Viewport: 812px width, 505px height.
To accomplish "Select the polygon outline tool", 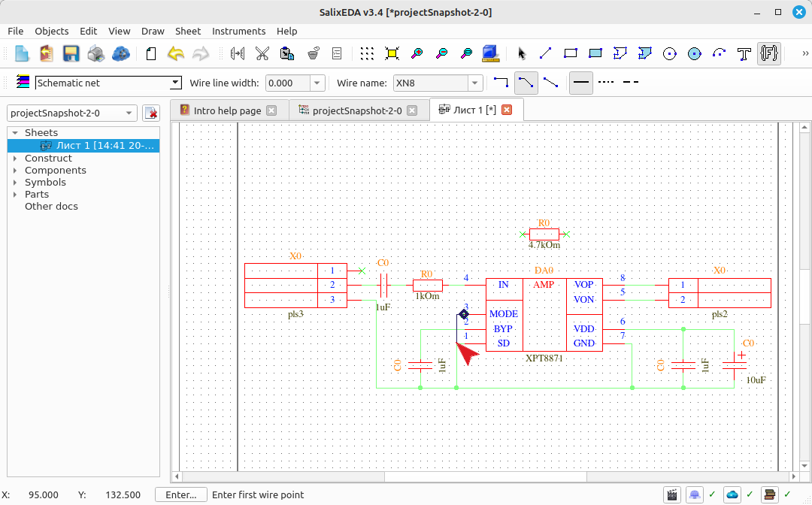I will (620, 53).
